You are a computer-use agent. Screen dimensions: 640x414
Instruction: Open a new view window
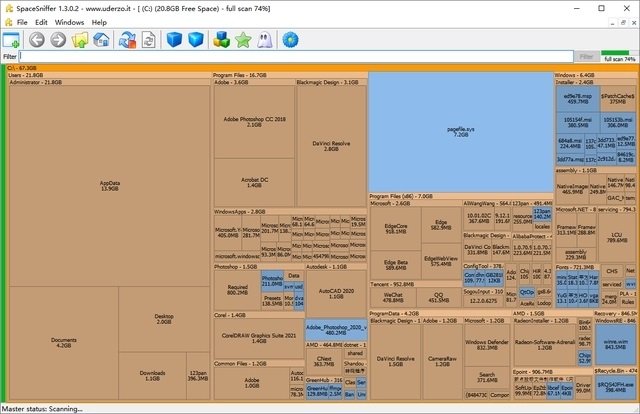pyautogui.click(x=11, y=40)
